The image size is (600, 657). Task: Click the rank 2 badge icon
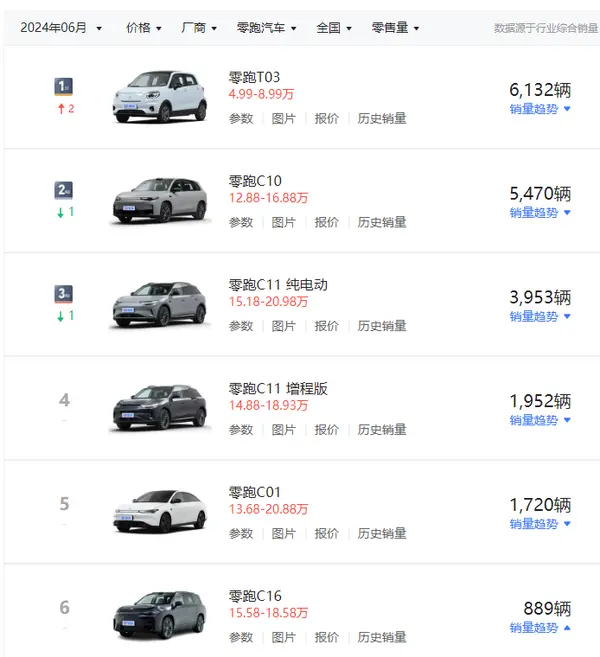pyautogui.click(x=64, y=190)
